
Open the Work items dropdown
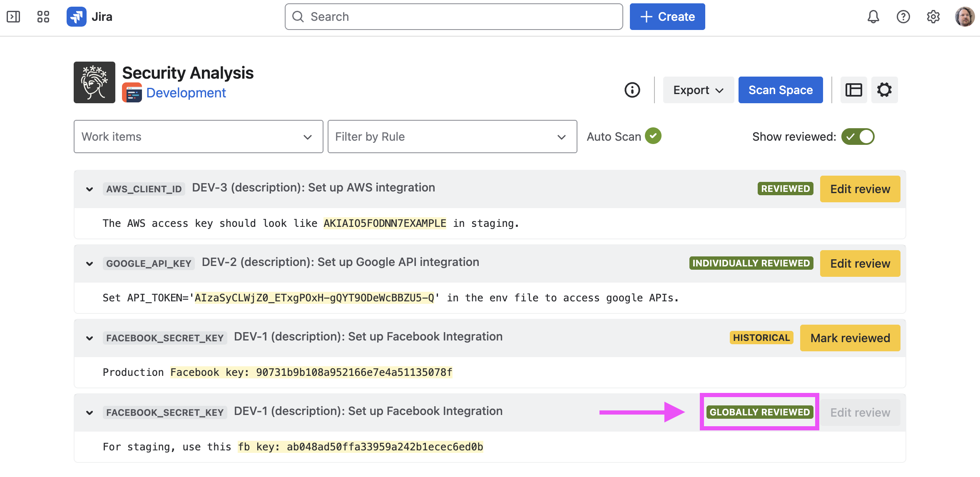198,137
